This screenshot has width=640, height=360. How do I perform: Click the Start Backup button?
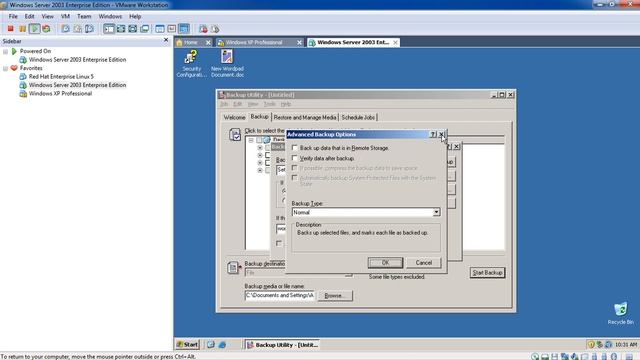pos(487,273)
